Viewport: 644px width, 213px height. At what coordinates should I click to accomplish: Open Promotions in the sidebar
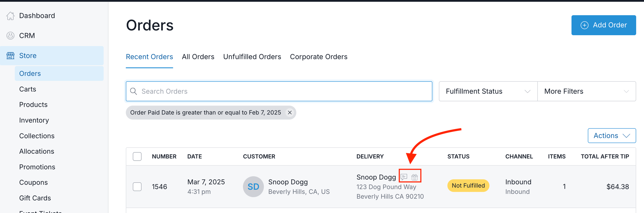coord(37,167)
